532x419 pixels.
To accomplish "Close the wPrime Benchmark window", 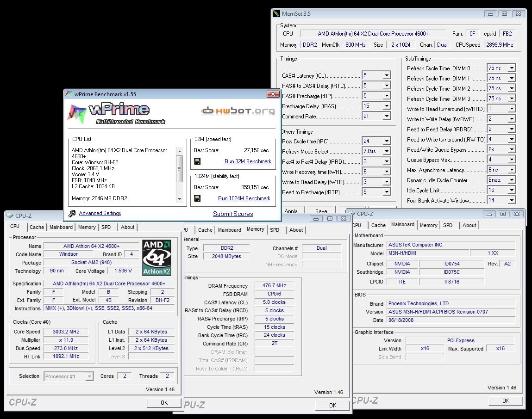I will (x=273, y=94).
